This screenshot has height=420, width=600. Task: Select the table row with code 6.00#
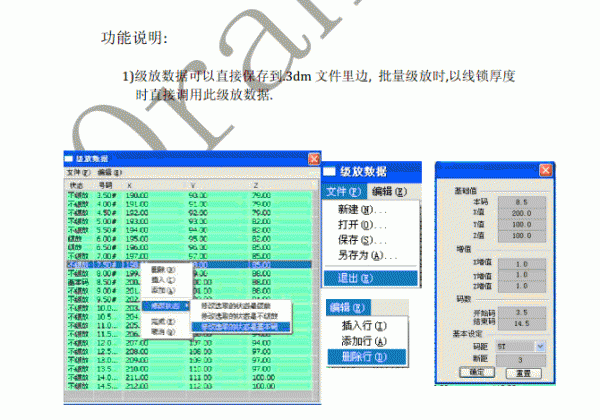(x=189, y=239)
